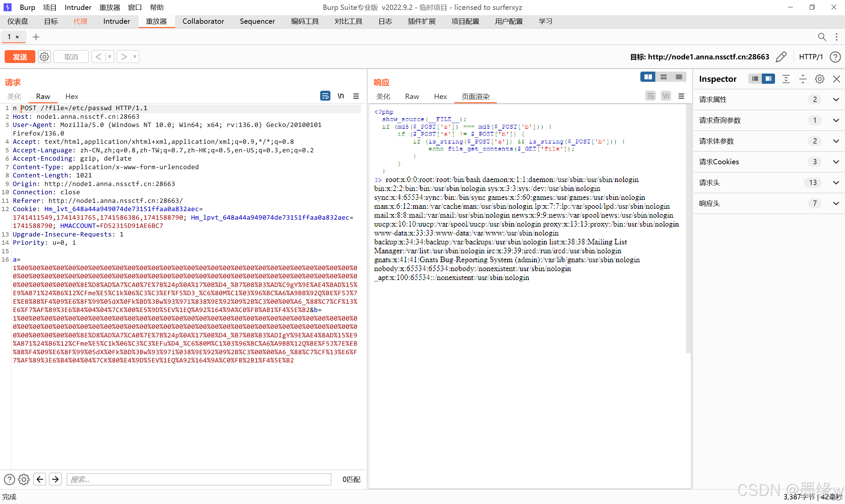
Task: Click the help icon next to HTTP/1
Action: tap(835, 57)
